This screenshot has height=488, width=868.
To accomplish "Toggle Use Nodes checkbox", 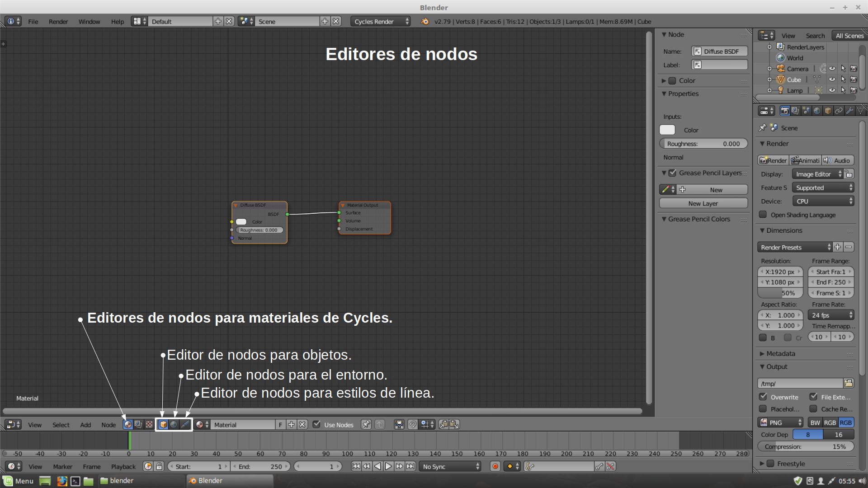I will [x=316, y=424].
